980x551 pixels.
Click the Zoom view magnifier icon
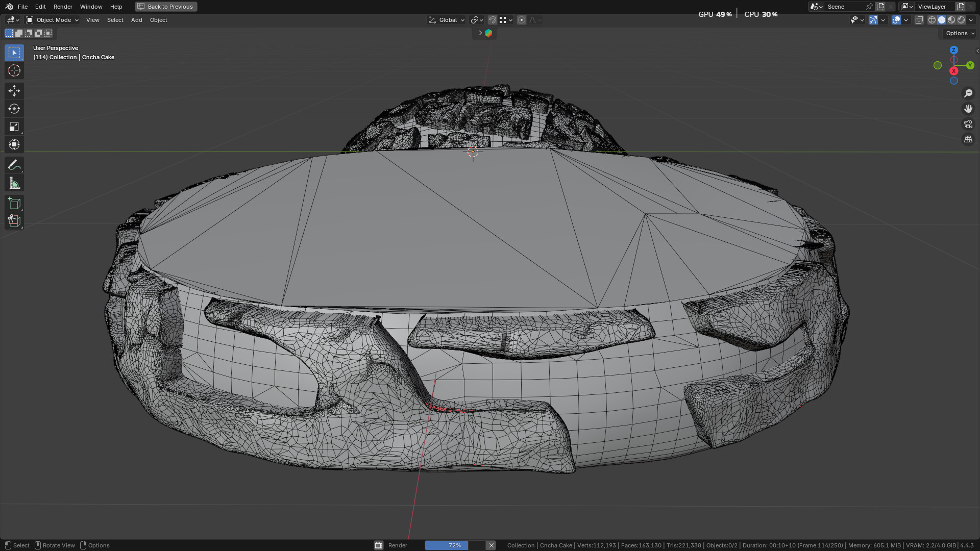coord(968,93)
